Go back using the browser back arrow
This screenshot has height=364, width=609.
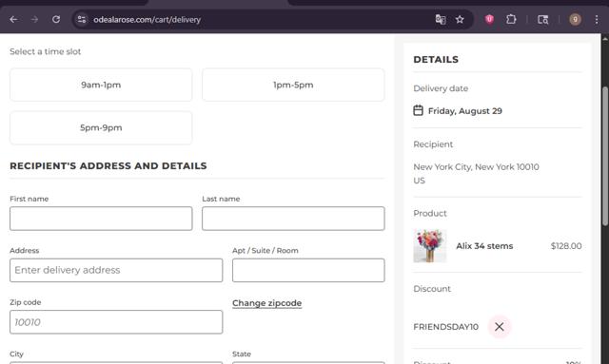click(13, 19)
